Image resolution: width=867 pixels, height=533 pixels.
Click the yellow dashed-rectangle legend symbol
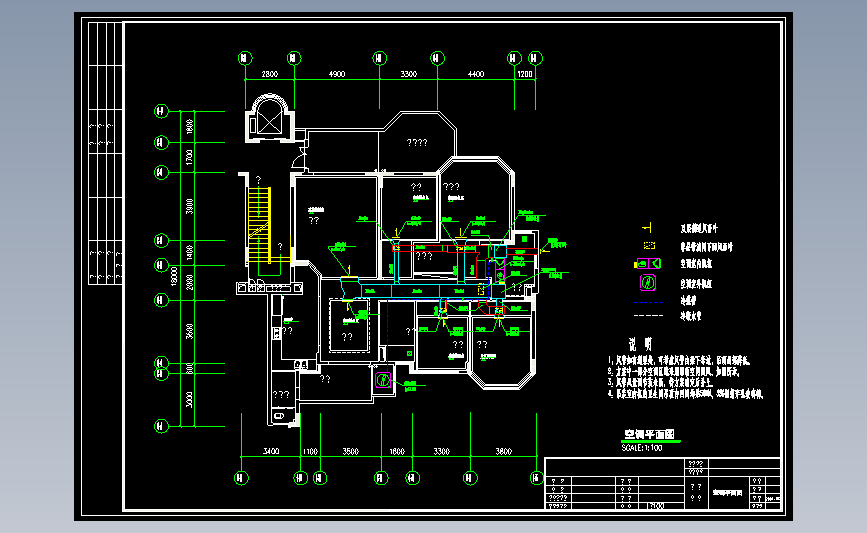coord(649,245)
